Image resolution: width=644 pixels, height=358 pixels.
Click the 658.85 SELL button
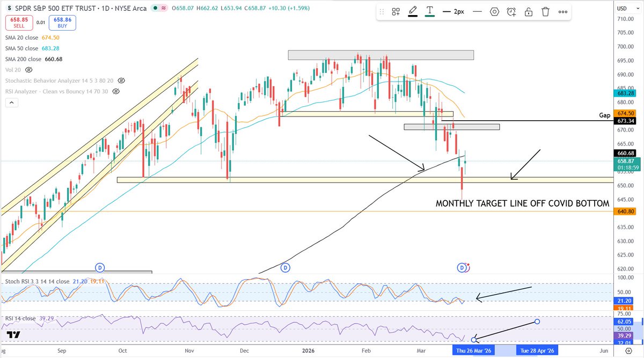click(19, 23)
